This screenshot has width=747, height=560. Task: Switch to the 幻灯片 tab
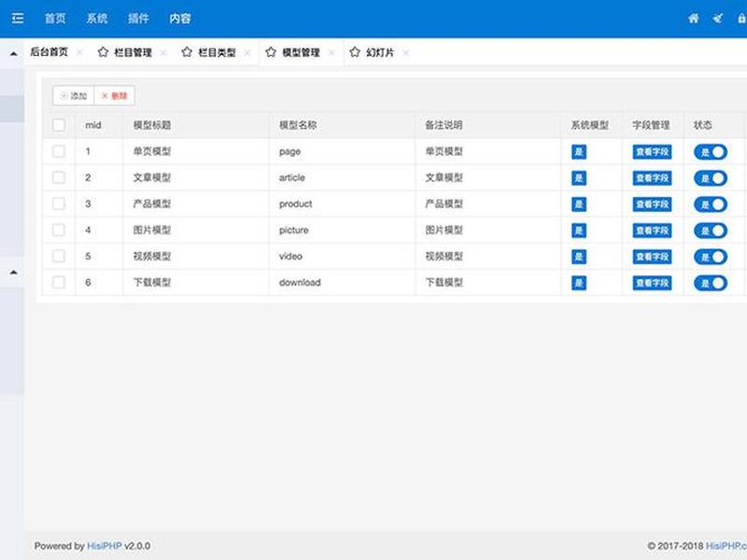click(x=380, y=52)
